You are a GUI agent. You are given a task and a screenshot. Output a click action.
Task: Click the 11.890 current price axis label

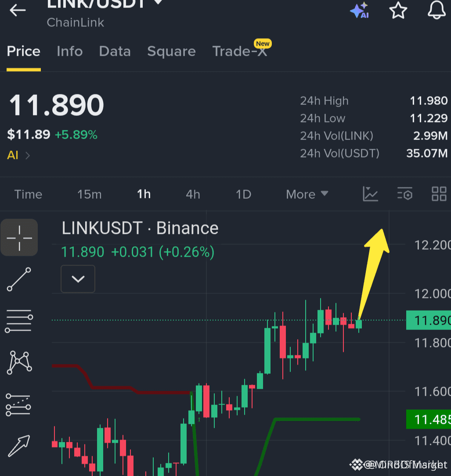coord(429,320)
